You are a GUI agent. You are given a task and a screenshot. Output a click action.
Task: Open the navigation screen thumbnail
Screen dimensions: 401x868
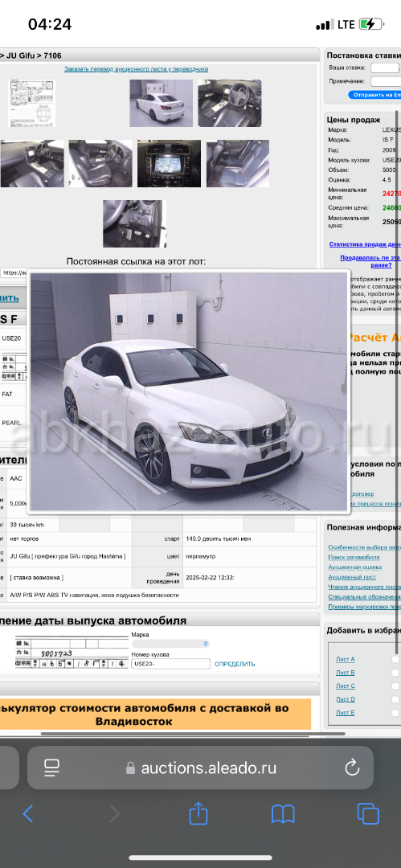[169, 163]
